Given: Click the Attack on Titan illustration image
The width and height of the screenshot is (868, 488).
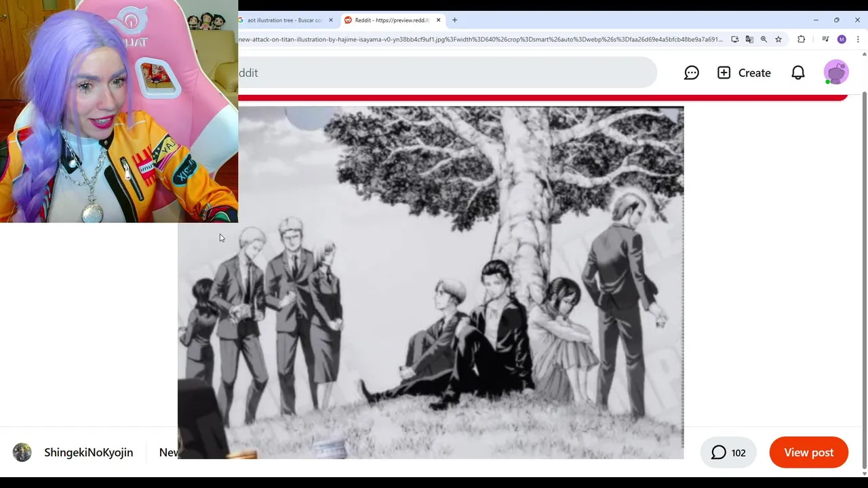Looking at the screenshot, I should point(431,283).
